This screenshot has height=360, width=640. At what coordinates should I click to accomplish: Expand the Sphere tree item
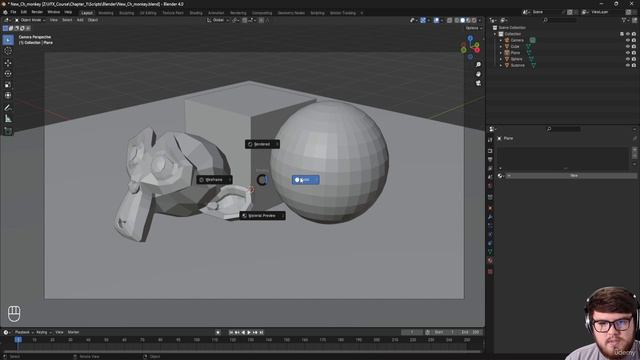(x=501, y=59)
